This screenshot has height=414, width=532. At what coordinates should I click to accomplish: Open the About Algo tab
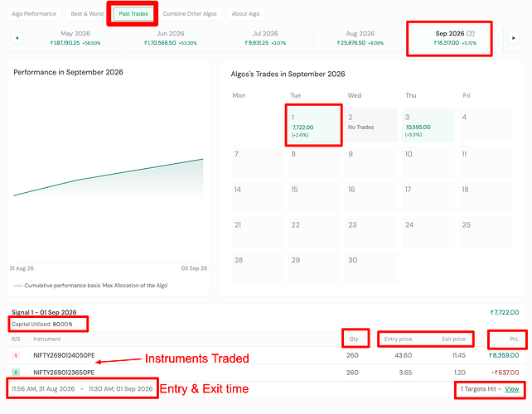pos(245,14)
